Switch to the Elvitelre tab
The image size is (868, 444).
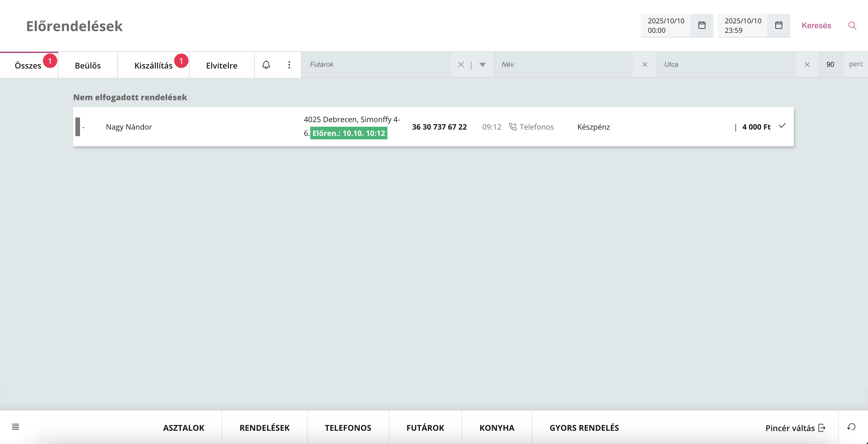point(221,65)
